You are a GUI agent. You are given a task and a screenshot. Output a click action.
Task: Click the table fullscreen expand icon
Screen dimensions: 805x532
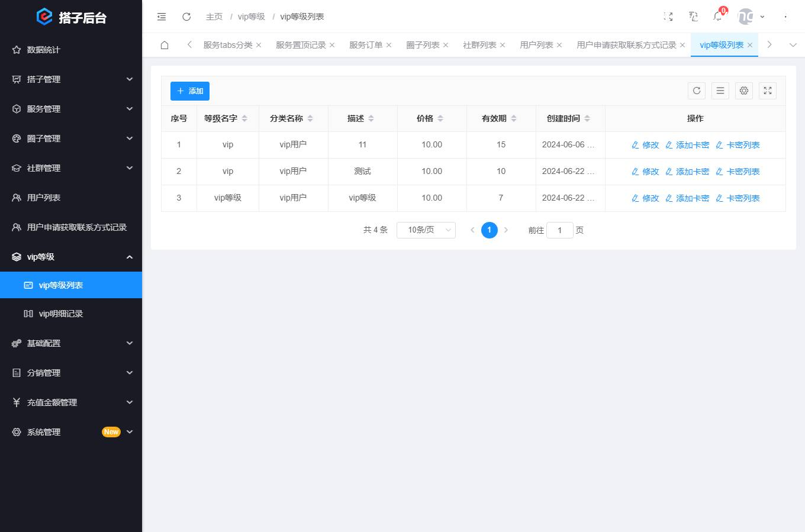[x=768, y=91]
